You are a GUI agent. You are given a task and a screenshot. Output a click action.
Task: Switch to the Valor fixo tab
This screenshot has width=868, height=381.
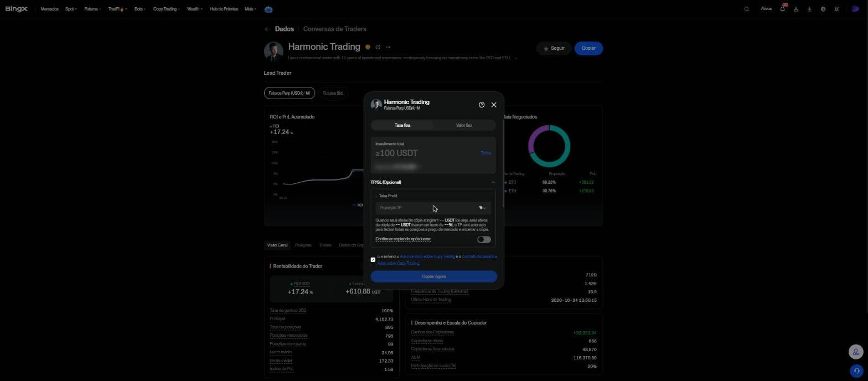tap(464, 125)
